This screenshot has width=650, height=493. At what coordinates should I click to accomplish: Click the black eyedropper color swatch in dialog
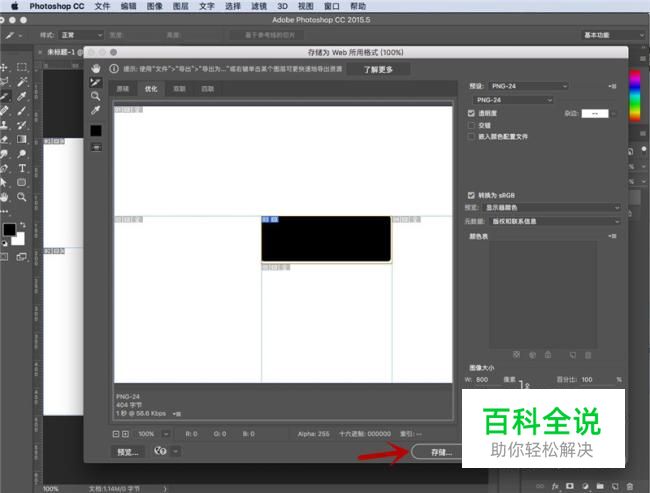[x=96, y=131]
